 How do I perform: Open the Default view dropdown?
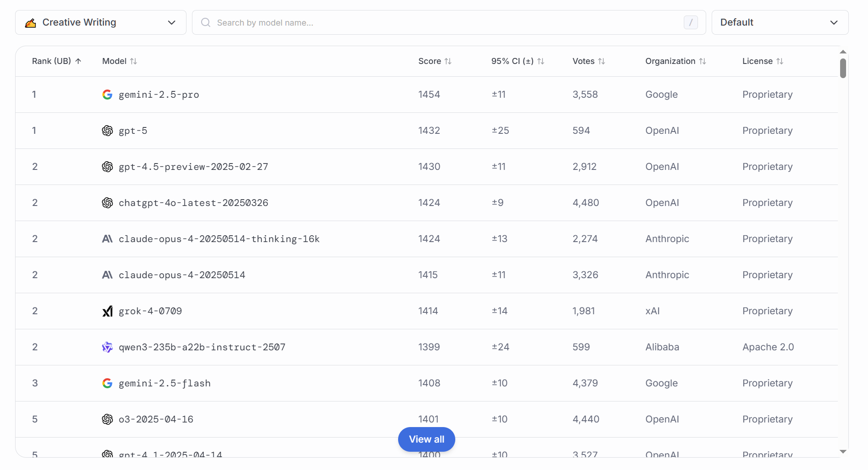coord(780,22)
